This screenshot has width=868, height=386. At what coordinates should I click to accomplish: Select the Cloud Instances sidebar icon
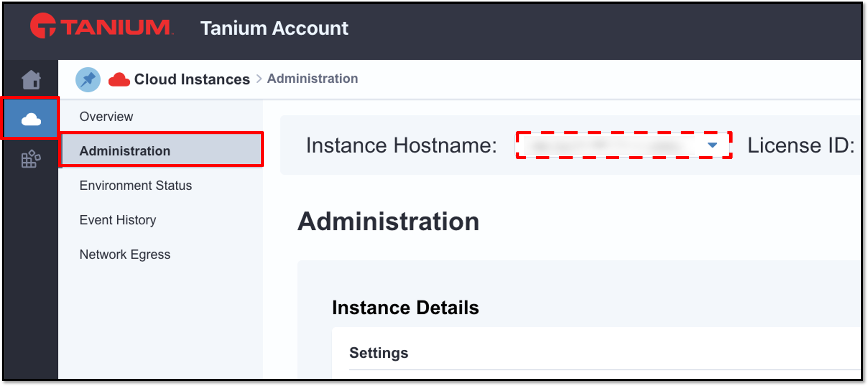pyautogui.click(x=31, y=119)
